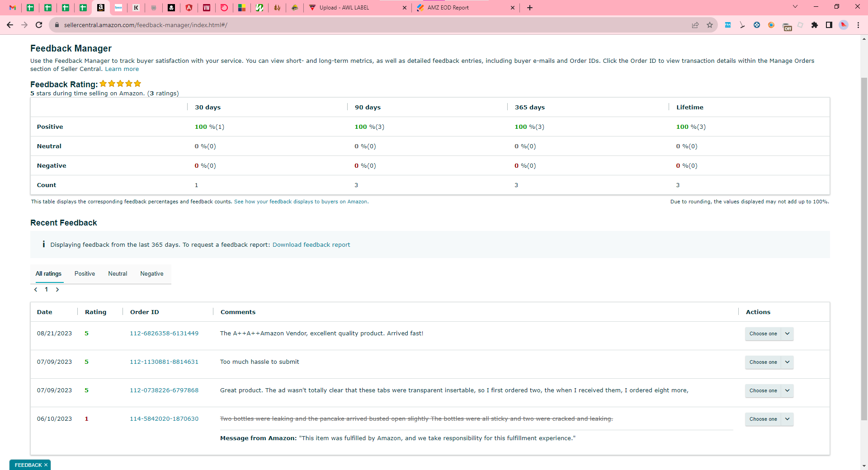Dismiss the FEEDBACK widget with its X
This screenshot has height=470, width=868.
[x=46, y=465]
